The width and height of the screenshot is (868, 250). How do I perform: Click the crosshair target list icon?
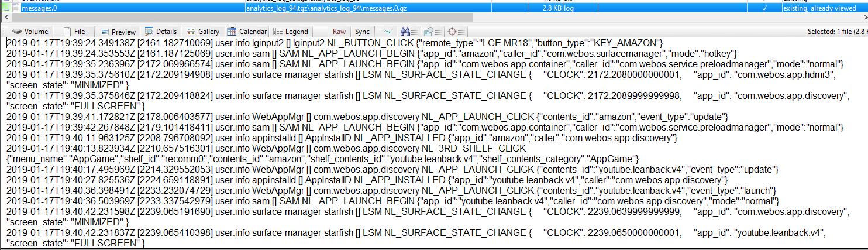tap(455, 32)
